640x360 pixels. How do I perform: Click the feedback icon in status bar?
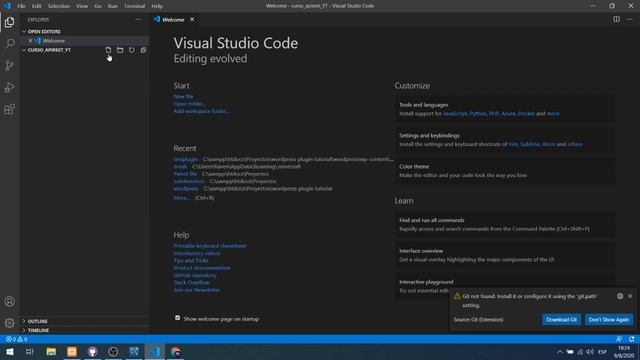[619, 339]
